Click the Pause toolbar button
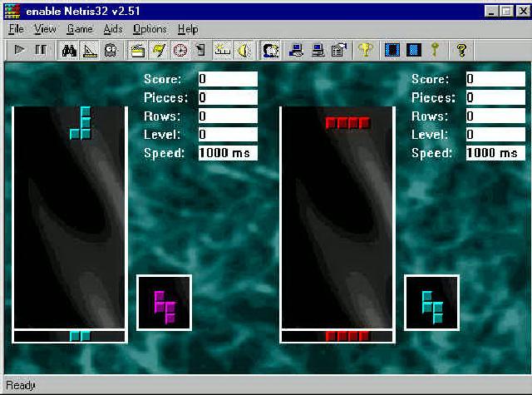This screenshot has height=395, width=532. [x=41, y=51]
